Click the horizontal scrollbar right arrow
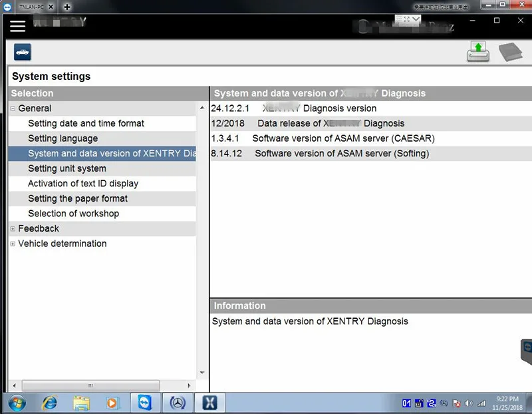Screen dimensions: 532x414 pos(189,385)
